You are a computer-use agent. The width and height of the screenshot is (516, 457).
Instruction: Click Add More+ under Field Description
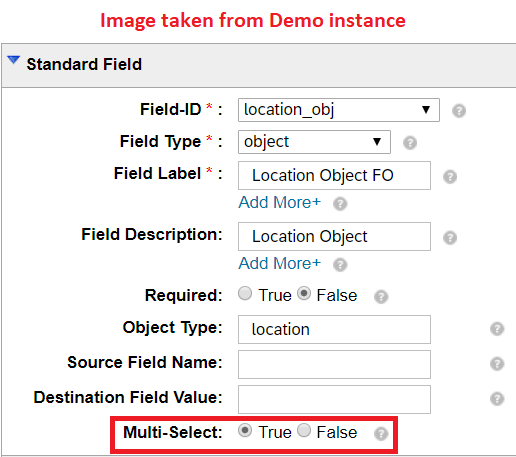click(x=279, y=263)
